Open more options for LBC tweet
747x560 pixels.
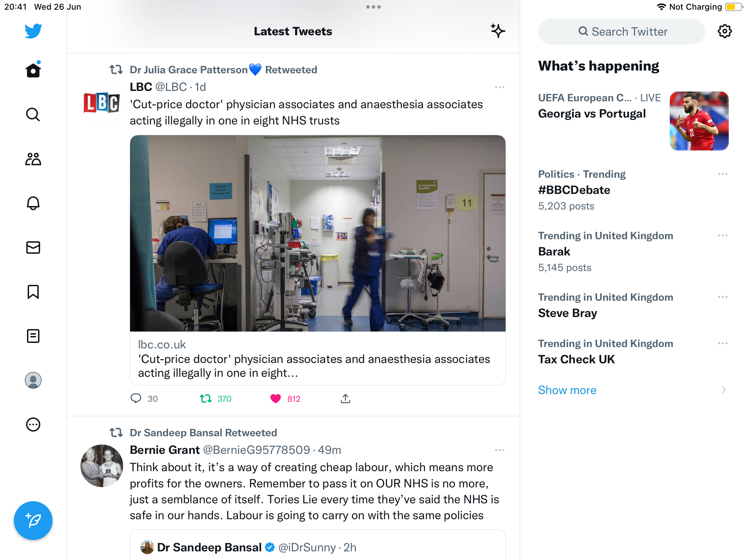coord(500,87)
